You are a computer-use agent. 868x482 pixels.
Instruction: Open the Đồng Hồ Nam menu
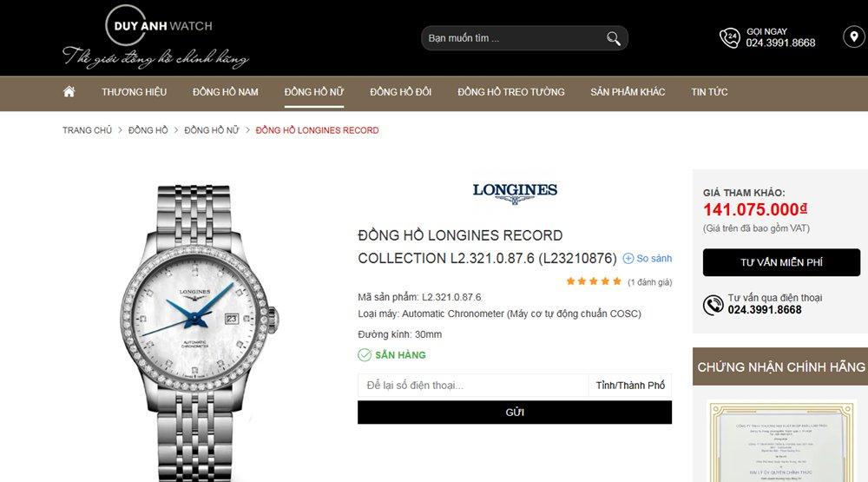tap(226, 92)
